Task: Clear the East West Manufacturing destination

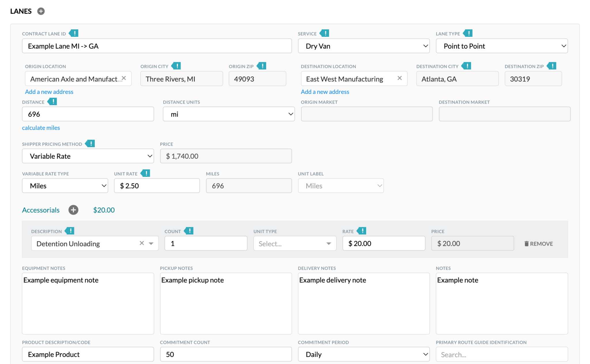Action: click(400, 78)
